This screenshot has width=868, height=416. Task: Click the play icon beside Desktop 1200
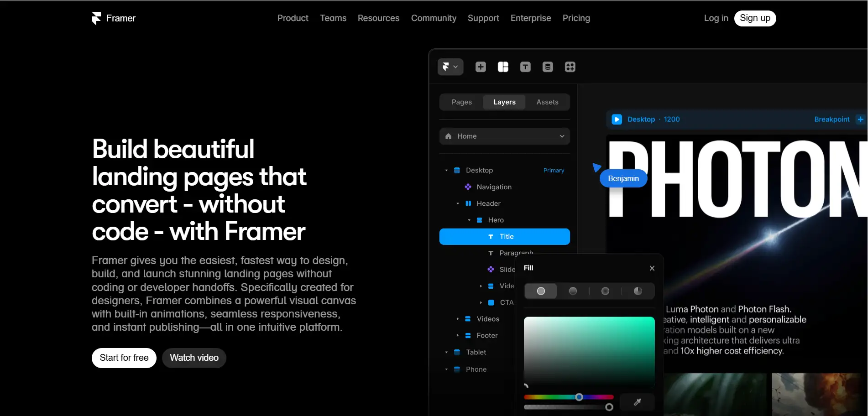pos(617,119)
